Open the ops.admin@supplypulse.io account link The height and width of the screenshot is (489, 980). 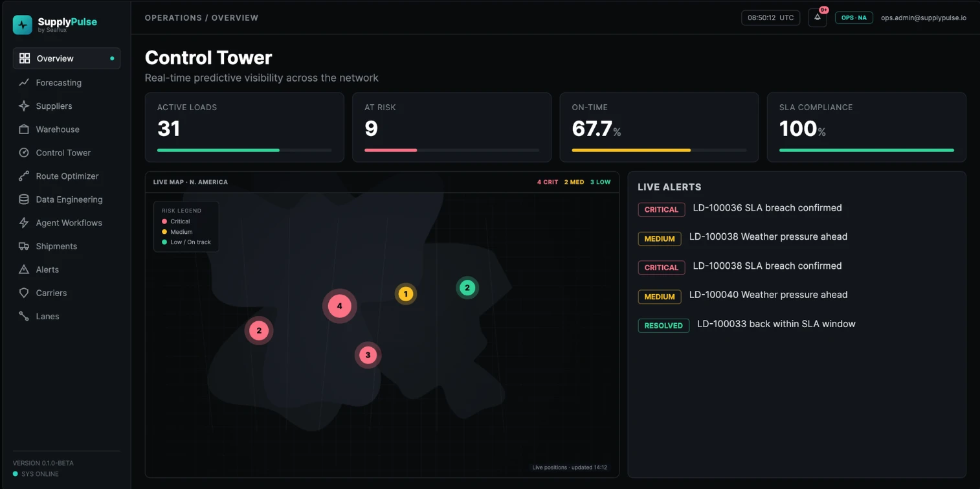pyautogui.click(x=924, y=18)
